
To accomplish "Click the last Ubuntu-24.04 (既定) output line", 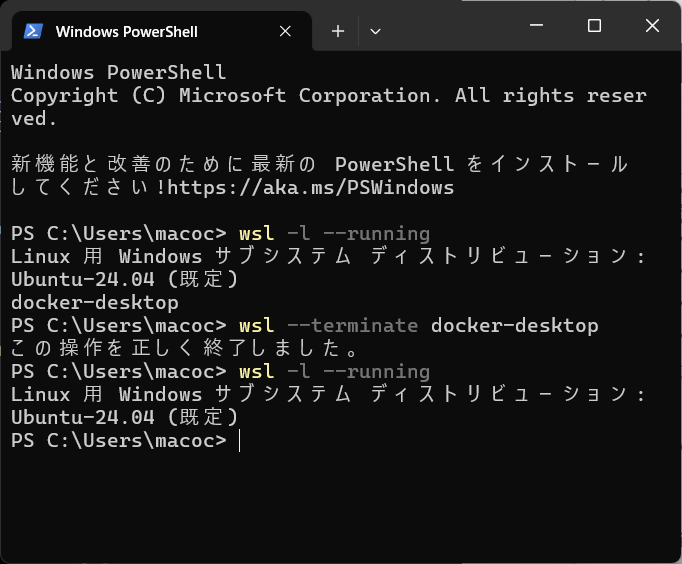I will point(123,417).
